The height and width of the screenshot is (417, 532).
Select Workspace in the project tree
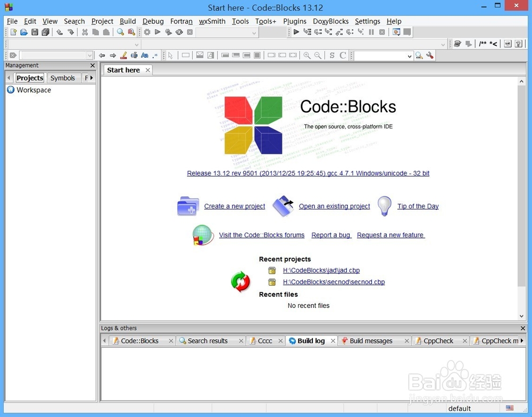34,90
